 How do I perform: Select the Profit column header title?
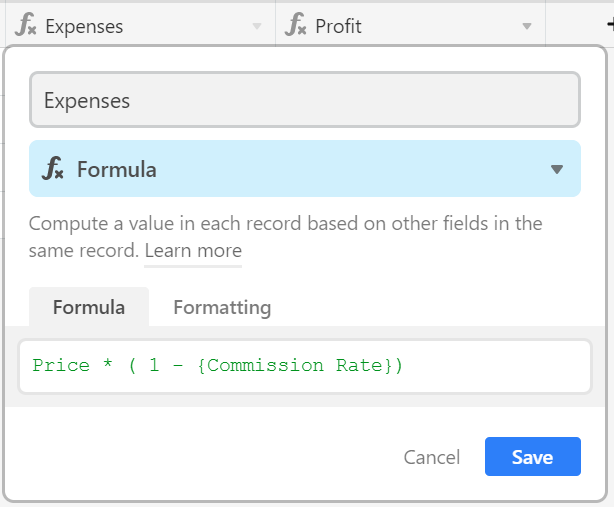coord(338,27)
